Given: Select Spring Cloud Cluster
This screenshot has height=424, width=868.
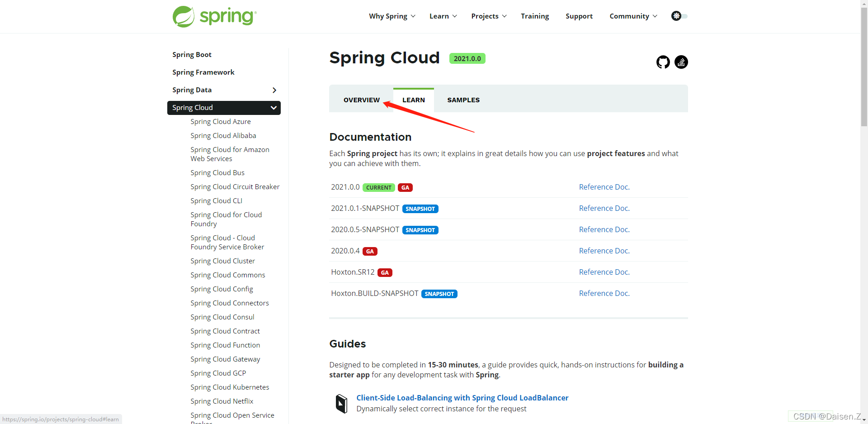Looking at the screenshot, I should pyautogui.click(x=223, y=261).
